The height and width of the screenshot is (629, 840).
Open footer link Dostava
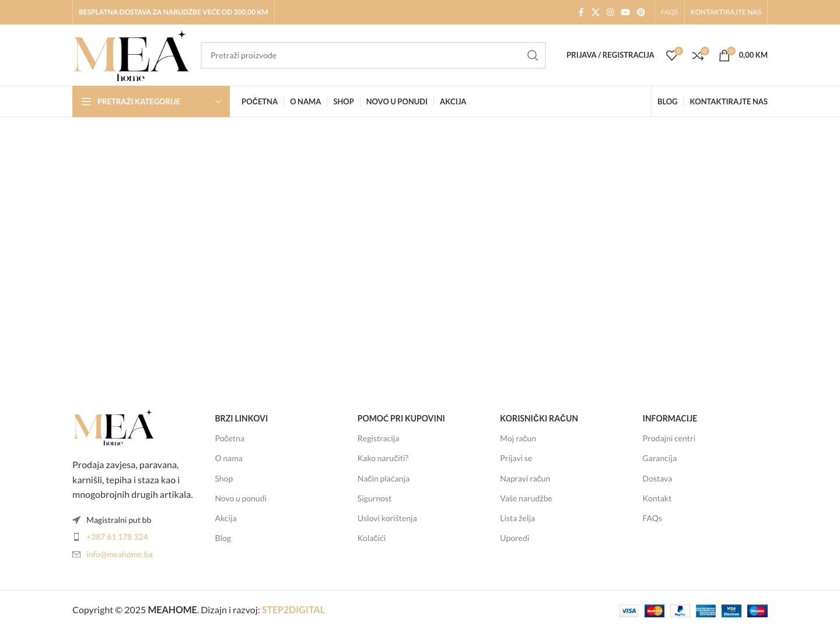click(657, 479)
